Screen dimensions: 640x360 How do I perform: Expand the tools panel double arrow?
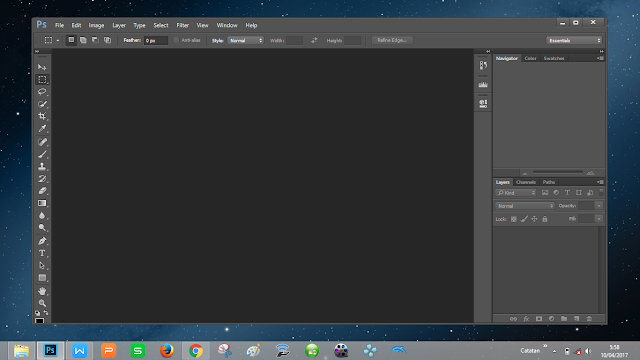tap(37, 51)
